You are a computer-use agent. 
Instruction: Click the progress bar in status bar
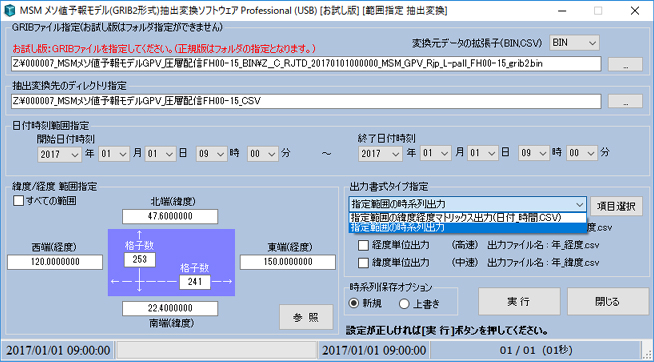tap(216, 350)
